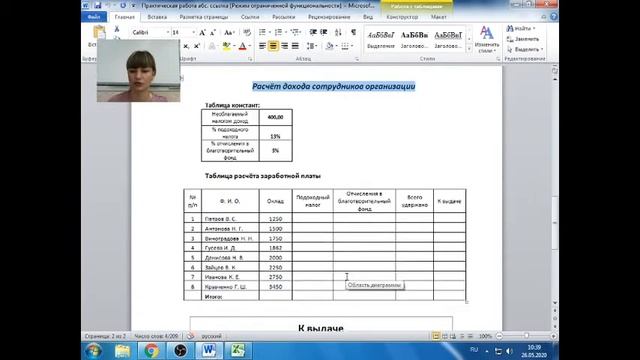This screenshot has height=360, width=640.
Task: Click the table cell with 1250
Action: [276, 219]
